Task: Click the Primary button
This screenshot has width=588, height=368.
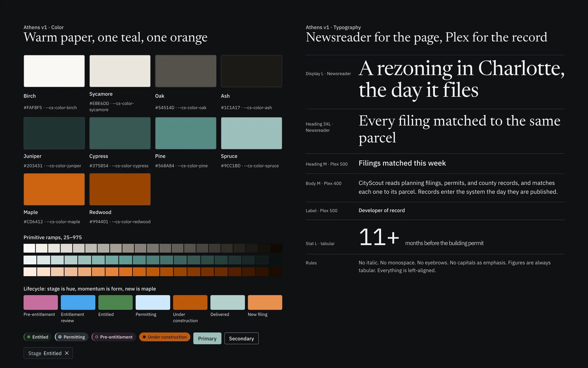Action: pos(207,338)
